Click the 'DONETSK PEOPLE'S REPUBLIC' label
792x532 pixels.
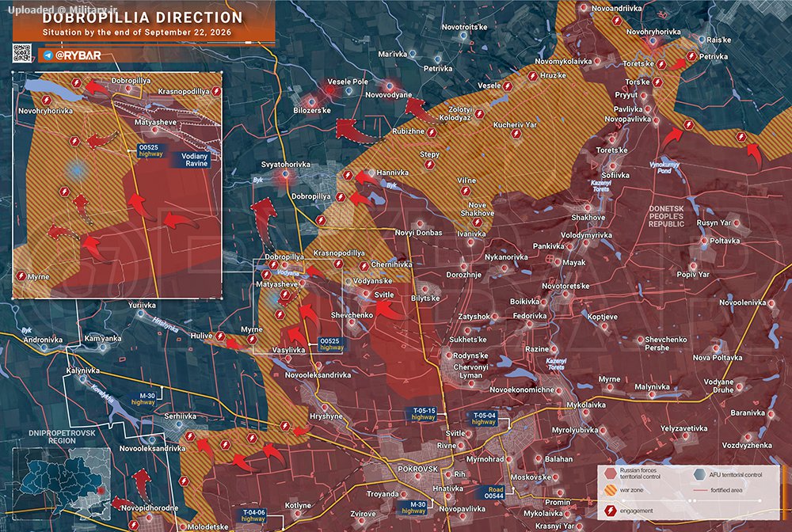coord(666,216)
